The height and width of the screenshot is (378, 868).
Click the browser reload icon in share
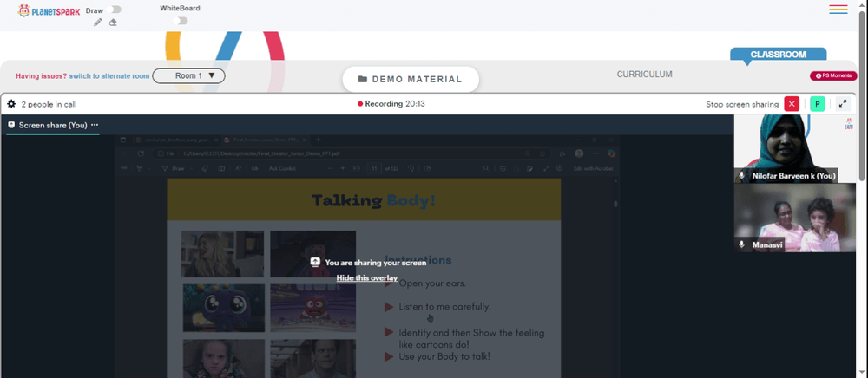pos(141,153)
